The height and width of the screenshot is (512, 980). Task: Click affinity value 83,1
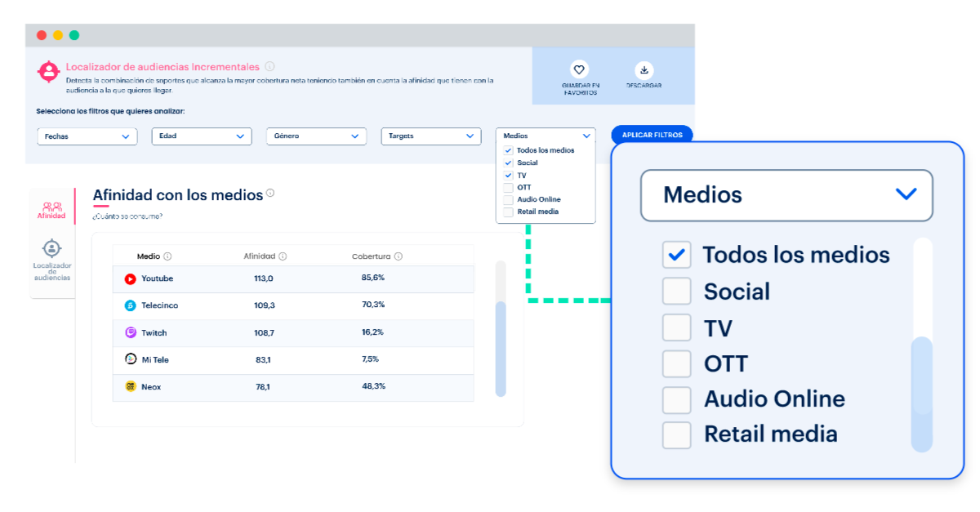[263, 359]
